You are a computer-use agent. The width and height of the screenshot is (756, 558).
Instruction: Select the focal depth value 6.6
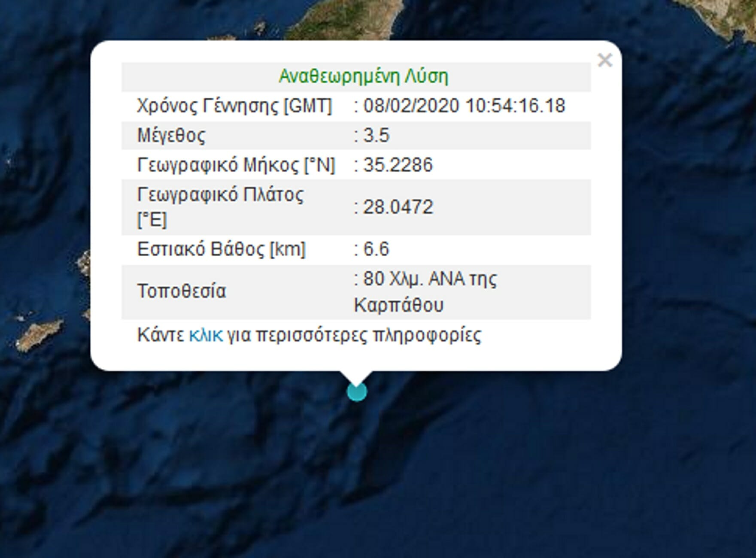376,249
